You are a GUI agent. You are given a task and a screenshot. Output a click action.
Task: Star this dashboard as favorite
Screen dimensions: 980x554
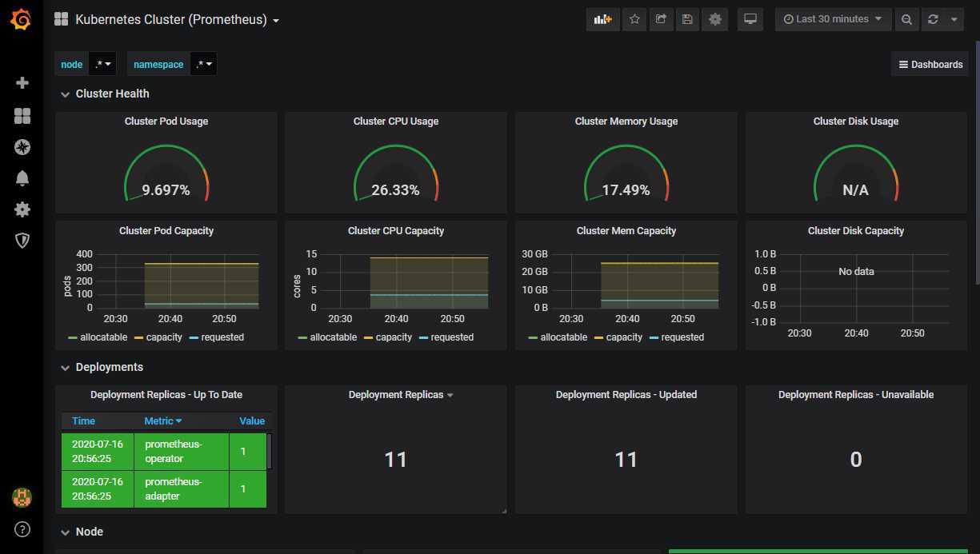coord(634,19)
